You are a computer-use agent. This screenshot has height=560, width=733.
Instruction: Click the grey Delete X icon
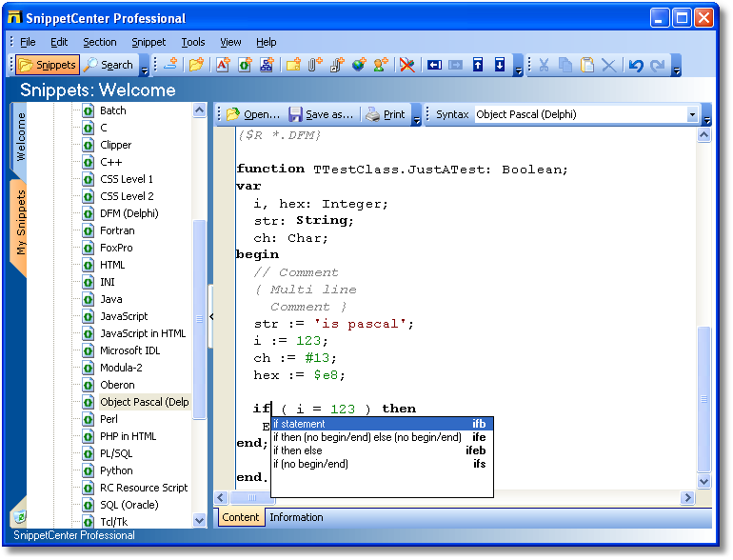(x=608, y=65)
